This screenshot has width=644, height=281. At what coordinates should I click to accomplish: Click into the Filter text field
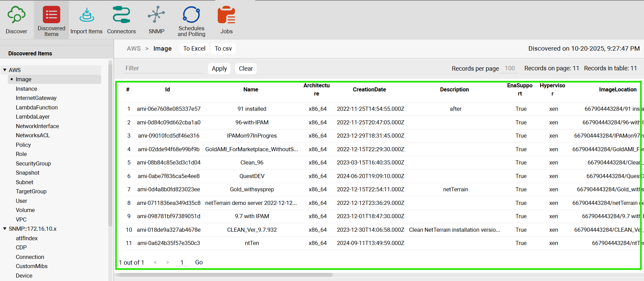(x=163, y=68)
